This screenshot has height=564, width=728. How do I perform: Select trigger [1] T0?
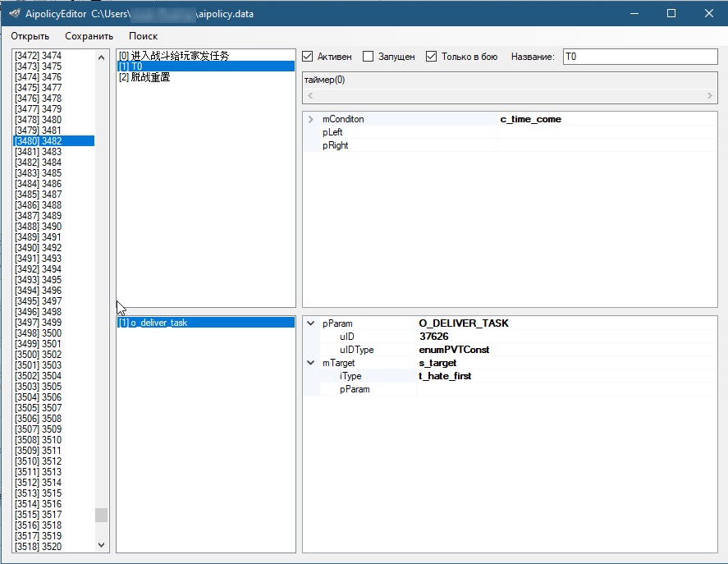[206, 66]
